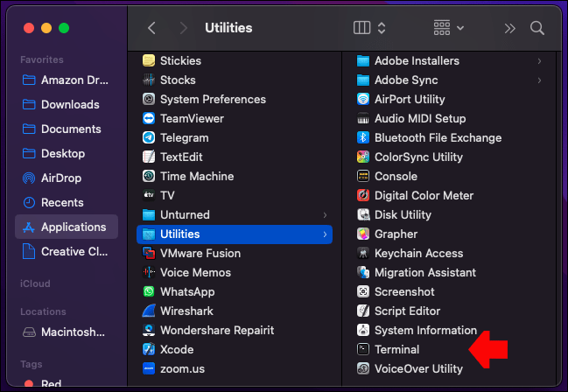The height and width of the screenshot is (392, 568).
Task: Click the Keychain Access icon
Action: (364, 253)
